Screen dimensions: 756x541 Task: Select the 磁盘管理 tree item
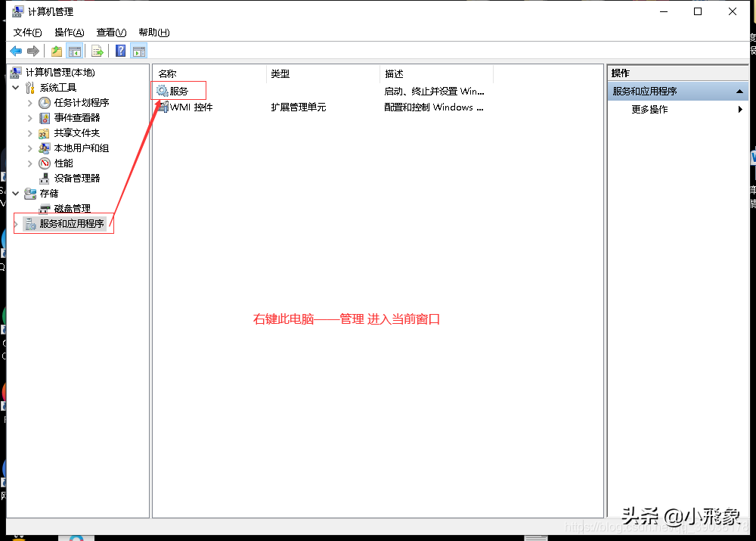click(x=73, y=209)
